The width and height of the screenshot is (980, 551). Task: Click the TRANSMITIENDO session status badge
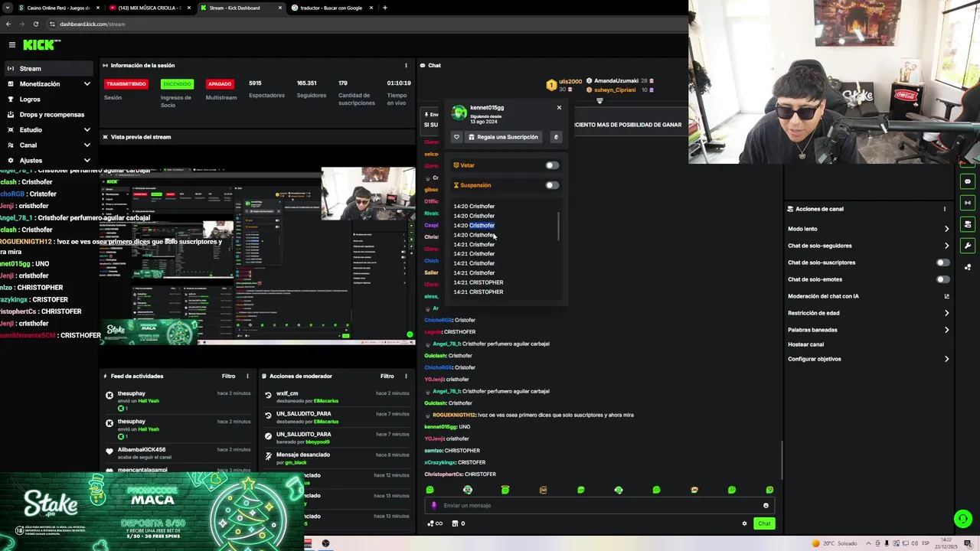pyautogui.click(x=126, y=83)
